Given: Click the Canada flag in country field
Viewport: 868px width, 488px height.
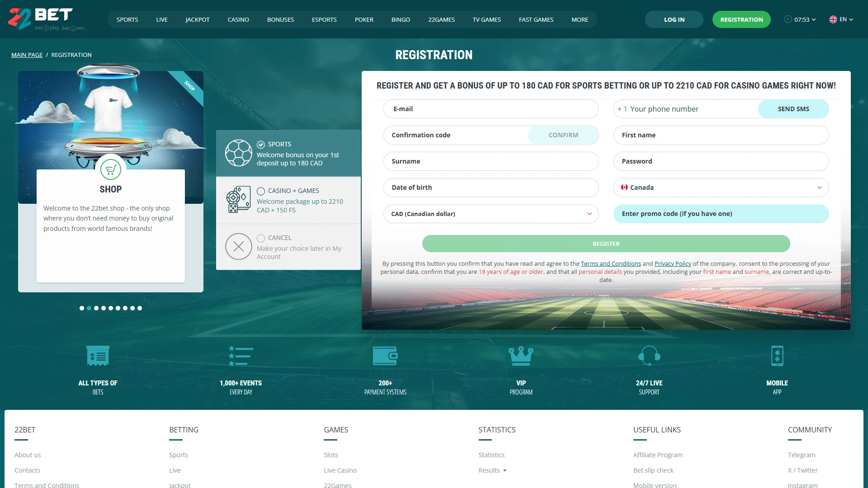Looking at the screenshot, I should [x=624, y=188].
